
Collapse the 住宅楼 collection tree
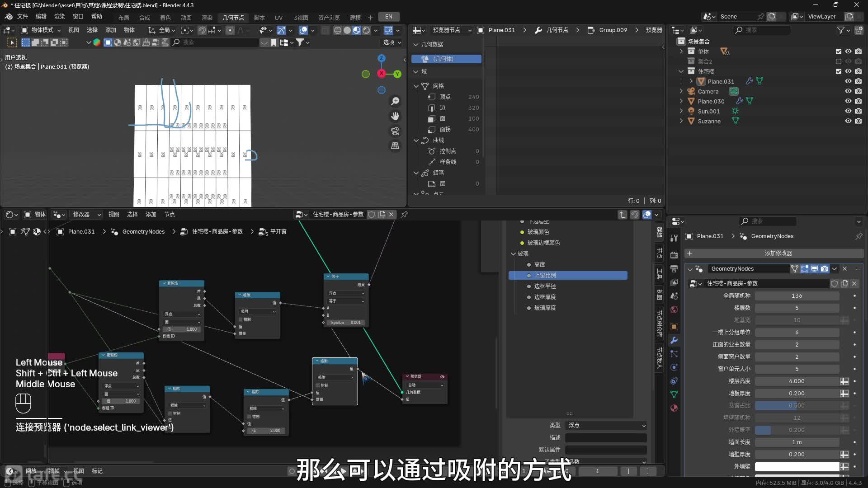[681, 71]
